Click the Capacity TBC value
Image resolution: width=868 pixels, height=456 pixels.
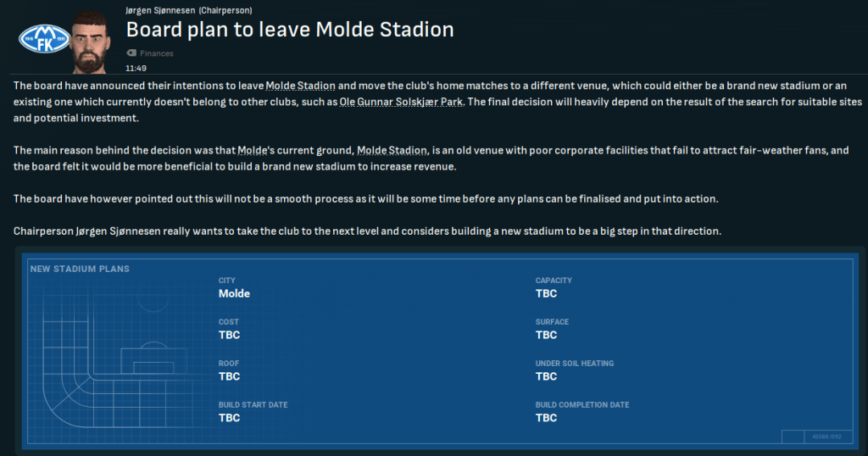[x=546, y=294]
